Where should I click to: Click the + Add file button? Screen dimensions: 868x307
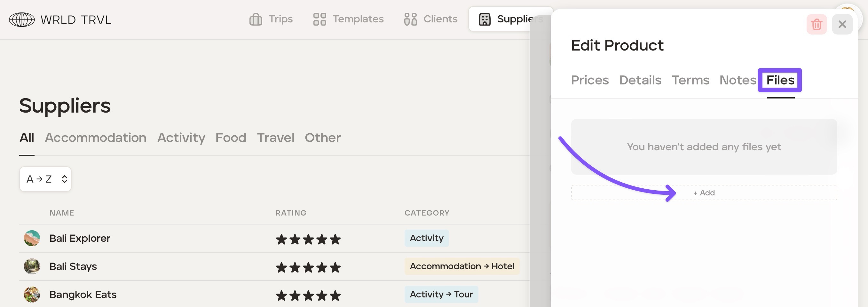704,193
